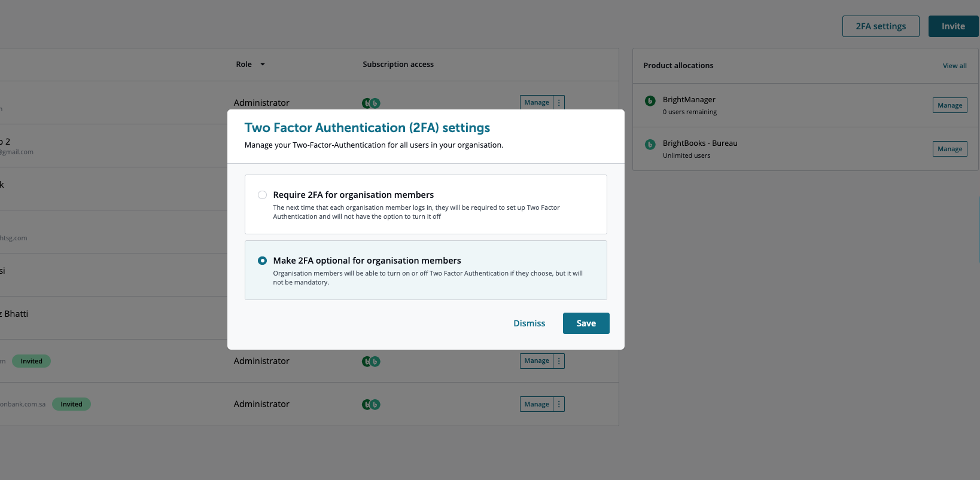Save the 2FA settings
This screenshot has width=980, height=480.
pyautogui.click(x=586, y=323)
